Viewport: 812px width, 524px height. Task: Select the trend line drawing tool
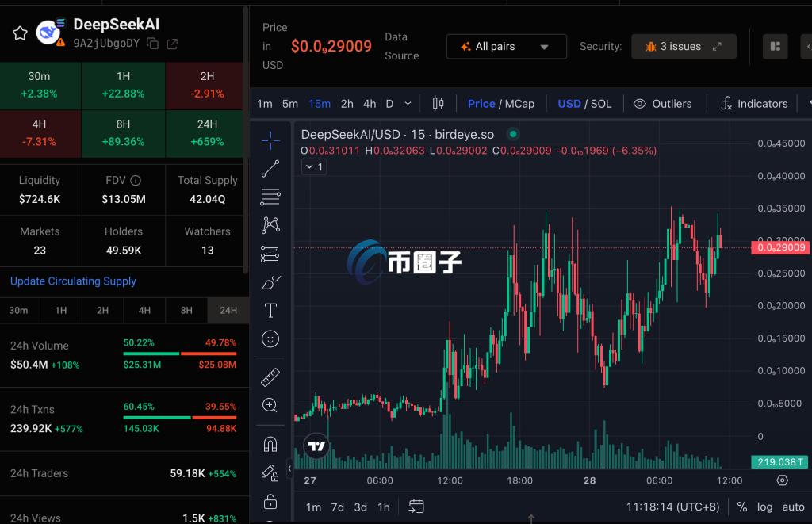pos(270,169)
